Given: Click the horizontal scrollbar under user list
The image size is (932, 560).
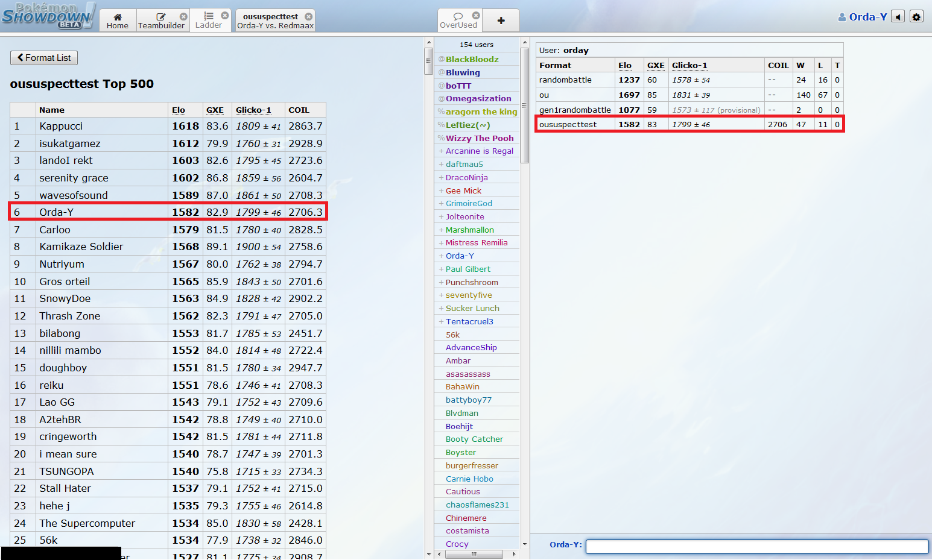Looking at the screenshot, I should [474, 554].
